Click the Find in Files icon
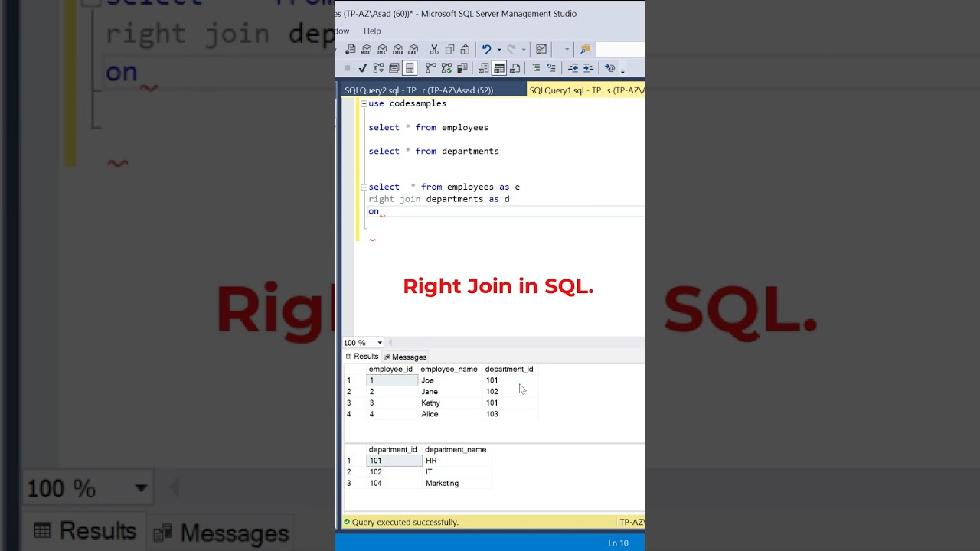Viewport: 980px width, 551px height. [x=586, y=49]
